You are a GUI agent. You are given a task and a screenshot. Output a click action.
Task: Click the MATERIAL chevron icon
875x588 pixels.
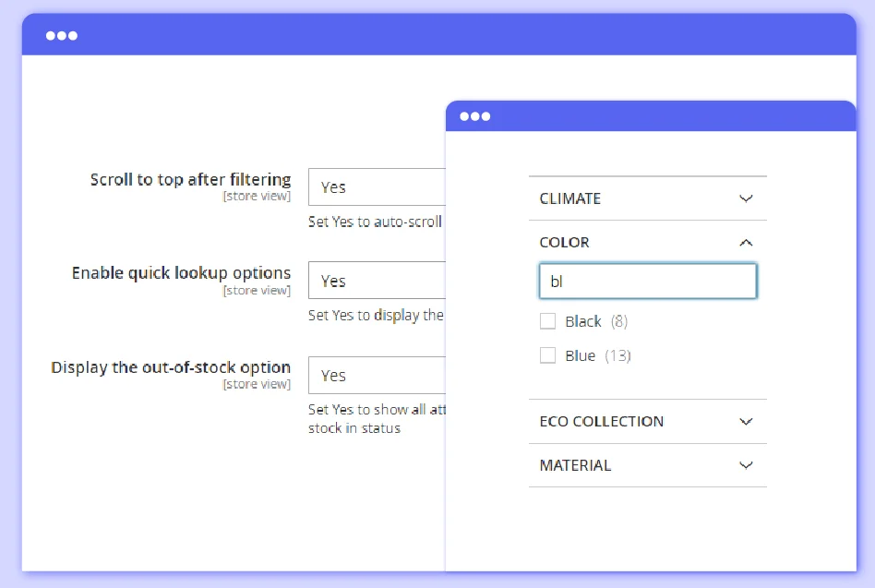tap(746, 465)
